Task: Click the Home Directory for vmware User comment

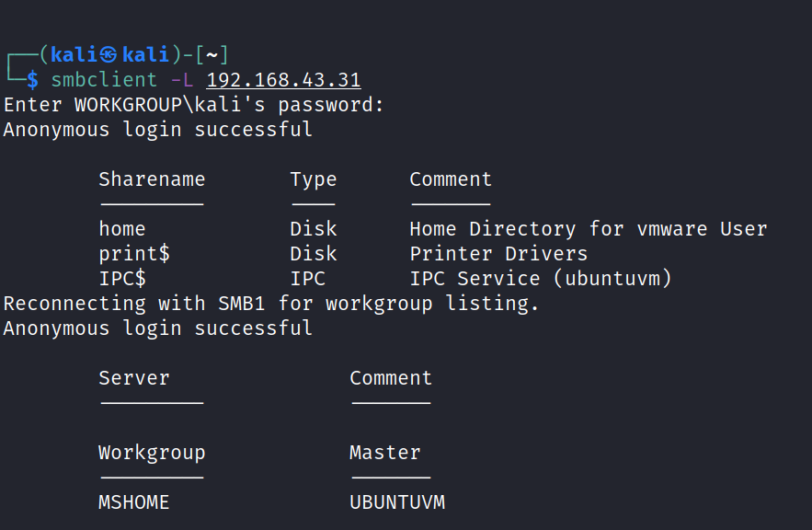Action: [588, 229]
